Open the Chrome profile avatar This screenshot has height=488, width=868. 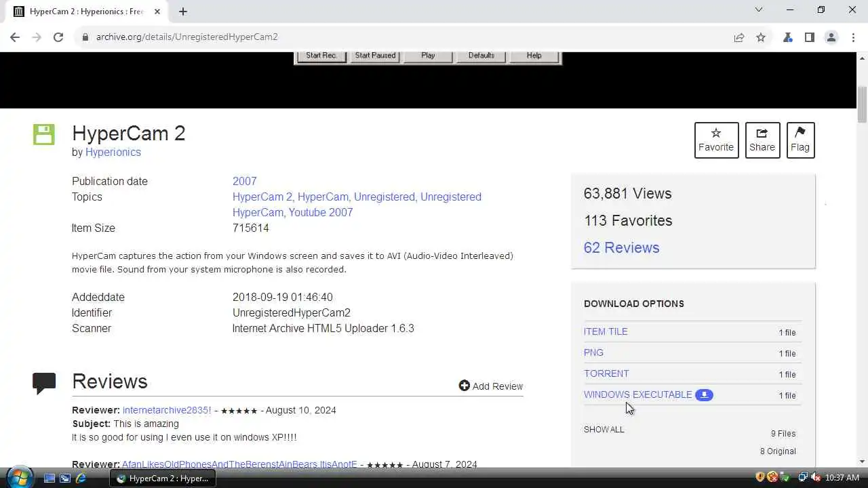pyautogui.click(x=831, y=37)
